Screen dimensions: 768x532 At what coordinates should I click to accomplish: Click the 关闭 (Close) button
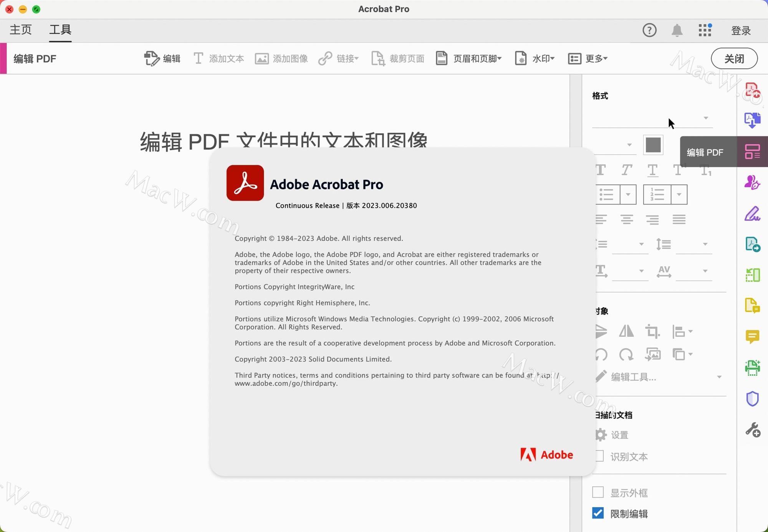734,58
